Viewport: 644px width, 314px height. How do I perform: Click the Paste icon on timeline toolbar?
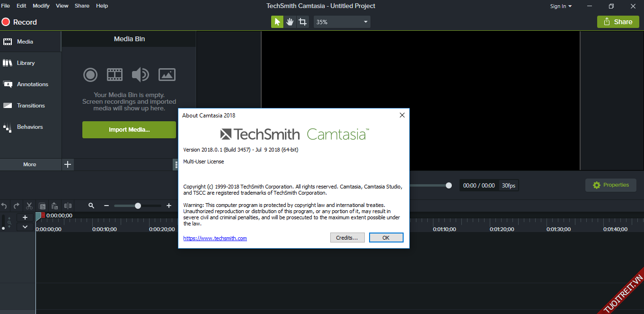click(55, 206)
